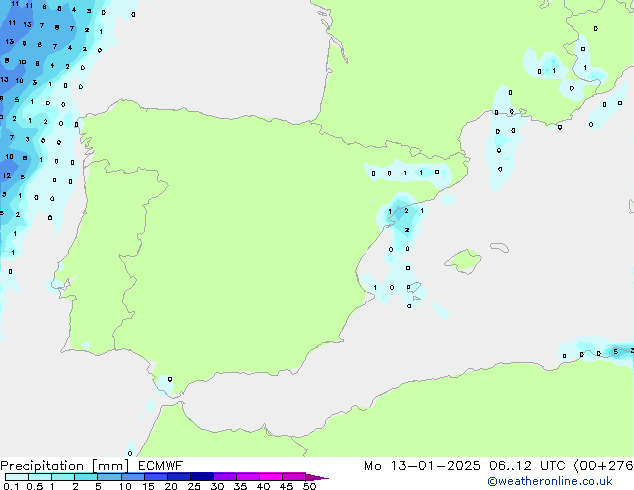
Task: Click the date "13-01-2025"
Action: pos(435,466)
